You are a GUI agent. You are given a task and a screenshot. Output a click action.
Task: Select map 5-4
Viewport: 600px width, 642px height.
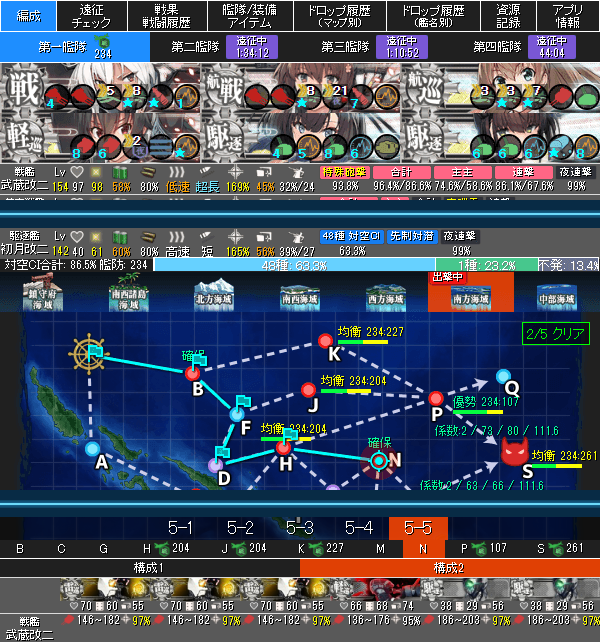point(359,528)
